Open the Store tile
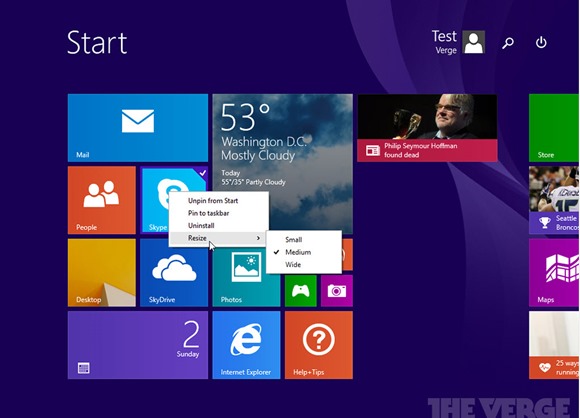Image resolution: width=580 pixels, height=418 pixels. click(554, 128)
